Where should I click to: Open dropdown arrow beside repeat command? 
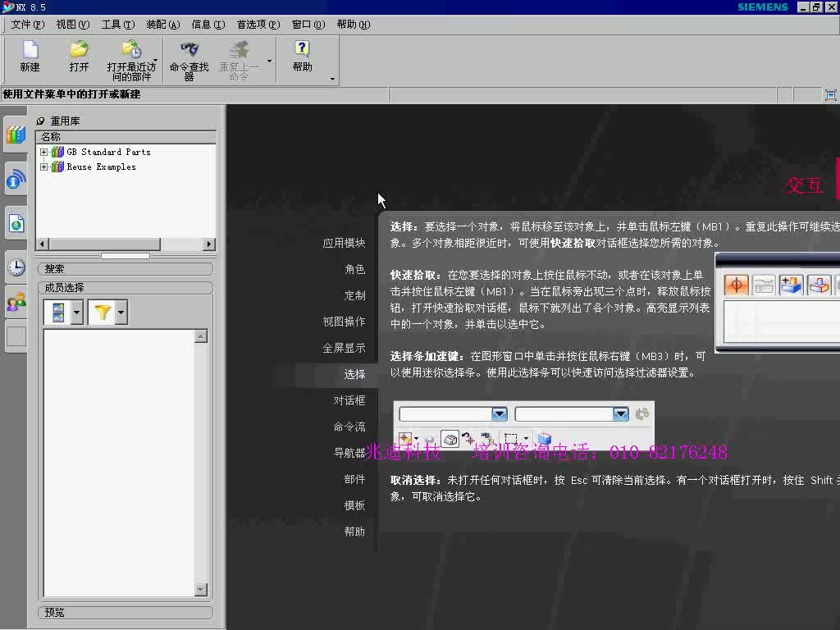coord(269,61)
